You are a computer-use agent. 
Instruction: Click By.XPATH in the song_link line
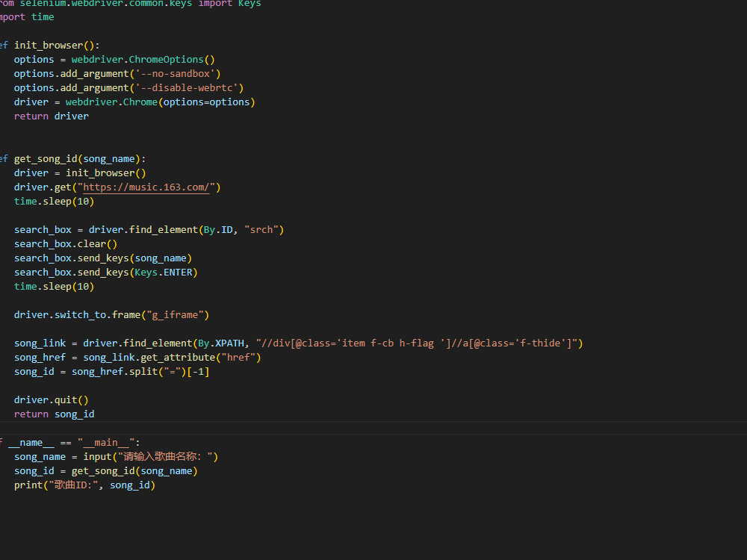[x=220, y=343]
